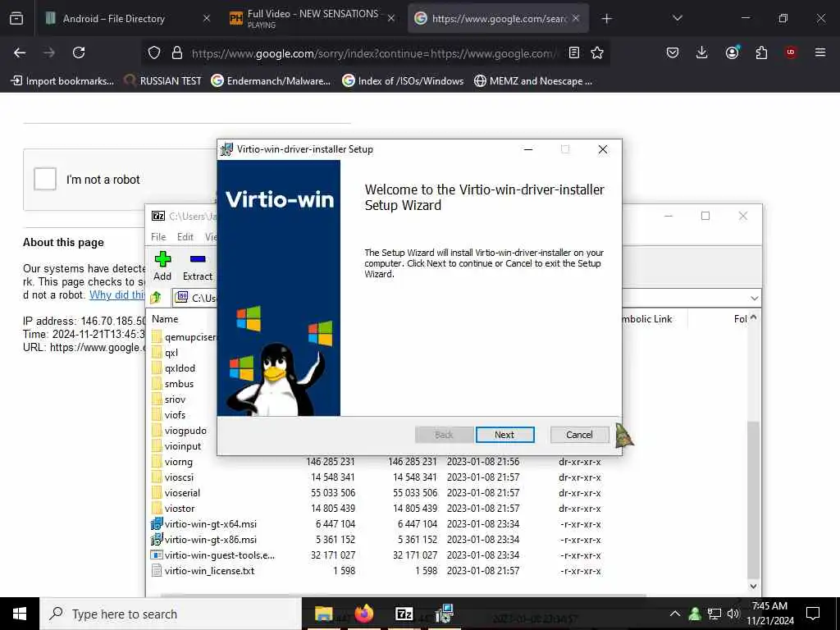Open File Explorer from taskbar
Image resolution: width=840 pixels, height=630 pixels.
pos(323,614)
